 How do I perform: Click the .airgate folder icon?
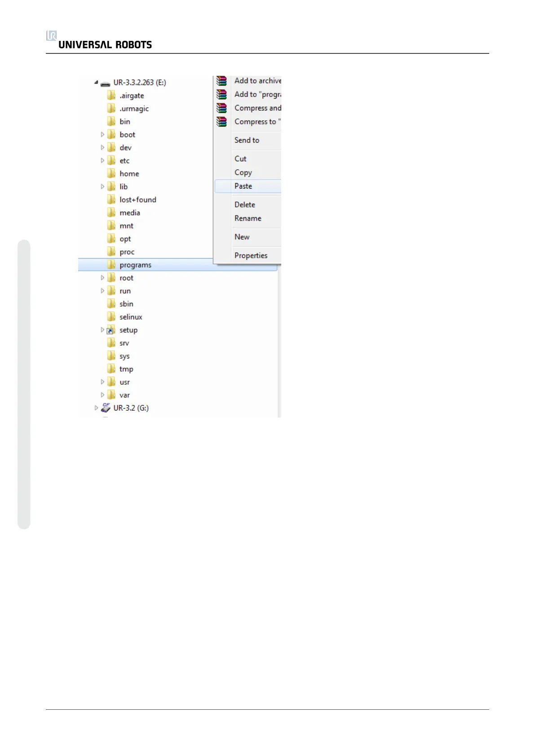(111, 95)
